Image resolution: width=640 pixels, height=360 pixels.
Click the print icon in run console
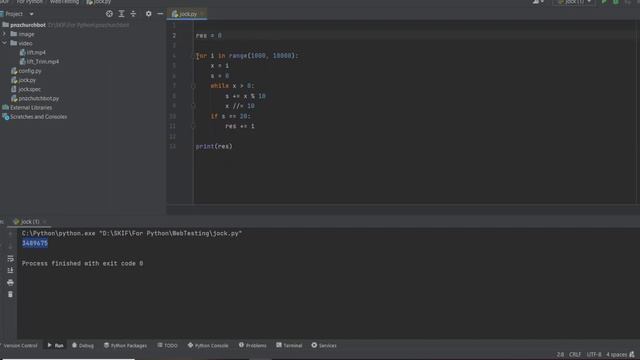pyautogui.click(x=10, y=282)
